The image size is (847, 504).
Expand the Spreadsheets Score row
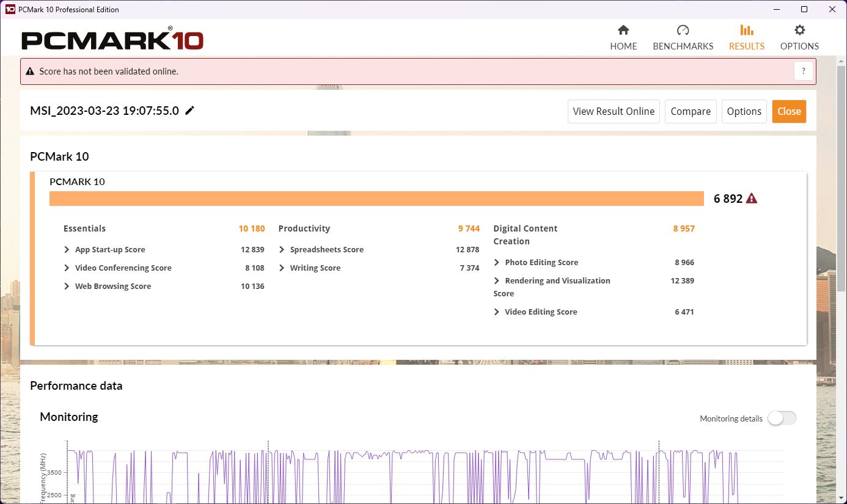point(282,250)
